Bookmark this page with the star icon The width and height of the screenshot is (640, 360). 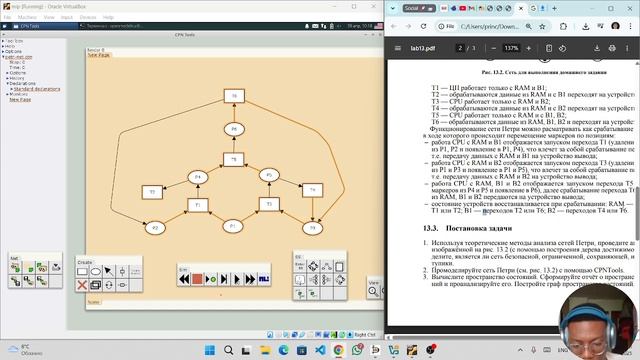[x=542, y=26]
